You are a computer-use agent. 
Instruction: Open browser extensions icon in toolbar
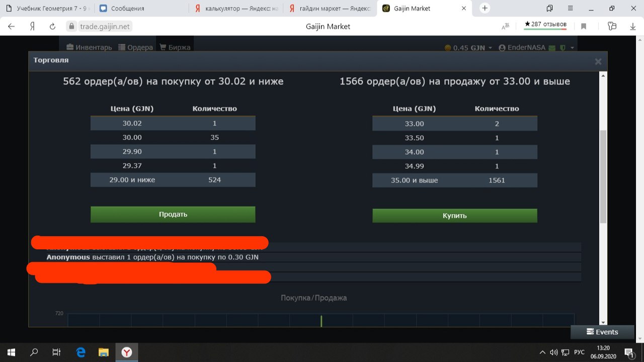pyautogui.click(x=612, y=26)
